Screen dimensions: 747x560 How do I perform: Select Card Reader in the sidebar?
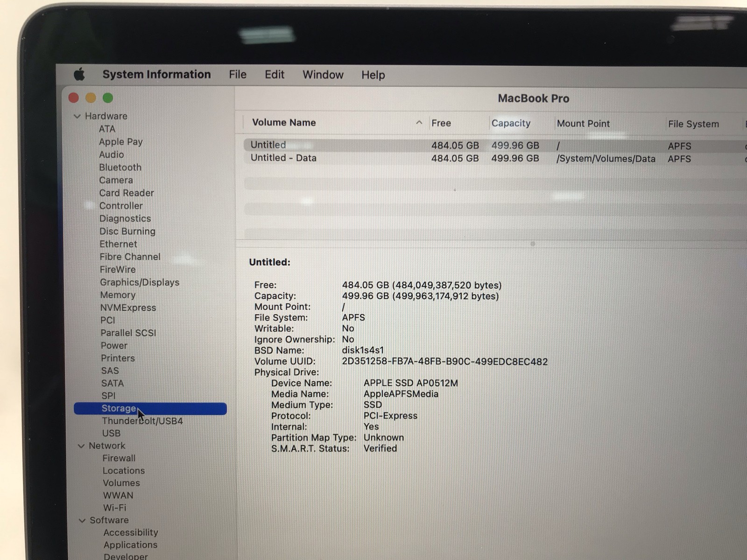click(127, 193)
